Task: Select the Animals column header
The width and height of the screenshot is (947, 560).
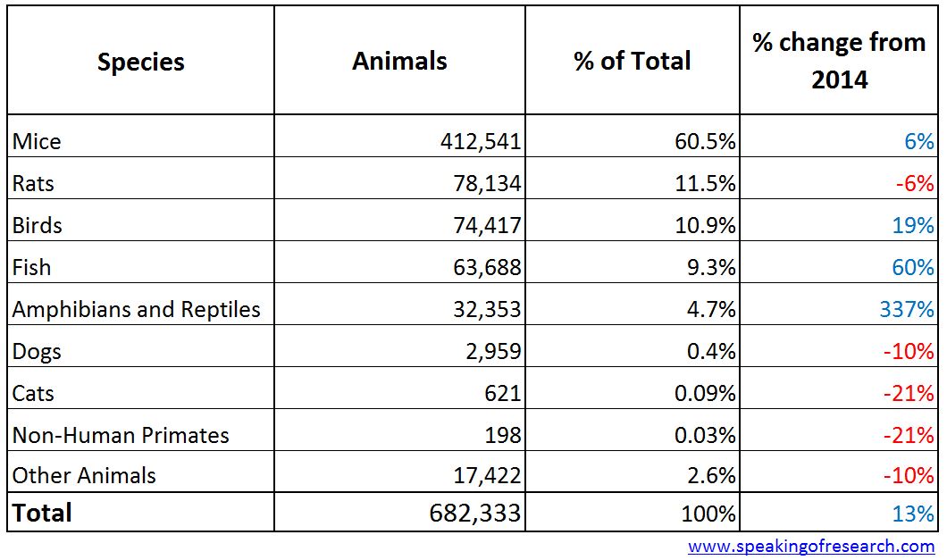Action: point(399,61)
